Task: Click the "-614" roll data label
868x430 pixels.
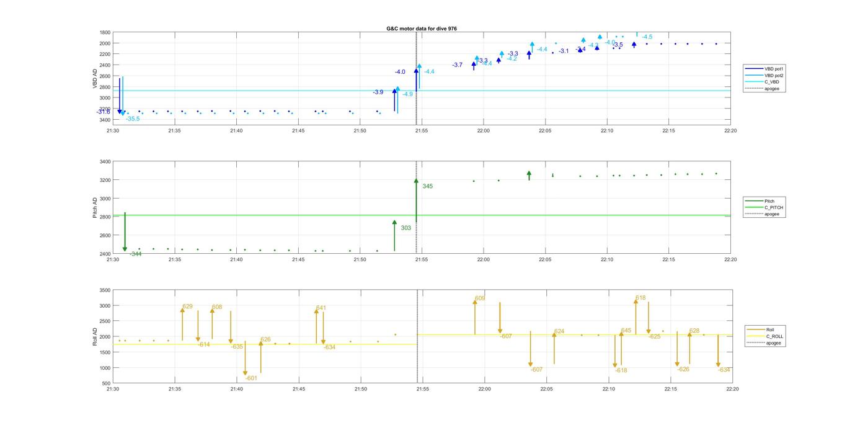Action: 204,344
